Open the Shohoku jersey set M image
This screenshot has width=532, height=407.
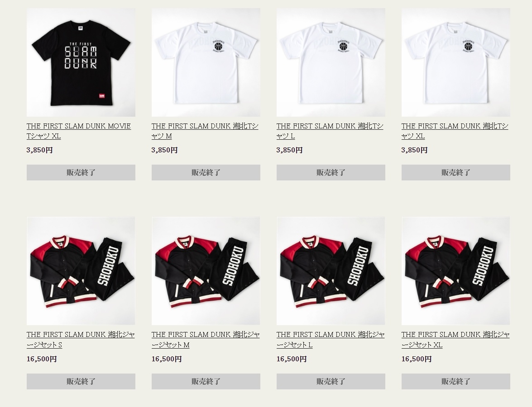(x=206, y=271)
